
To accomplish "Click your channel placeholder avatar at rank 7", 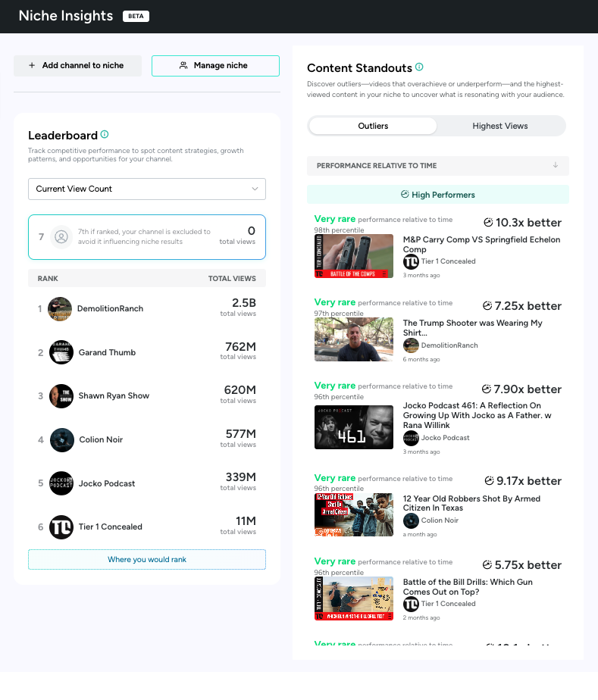I will pyautogui.click(x=61, y=236).
